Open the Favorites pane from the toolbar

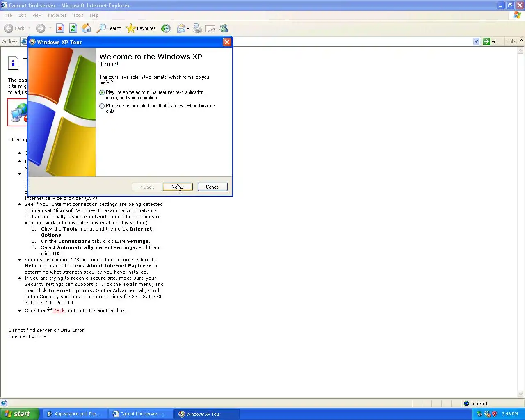point(141,28)
